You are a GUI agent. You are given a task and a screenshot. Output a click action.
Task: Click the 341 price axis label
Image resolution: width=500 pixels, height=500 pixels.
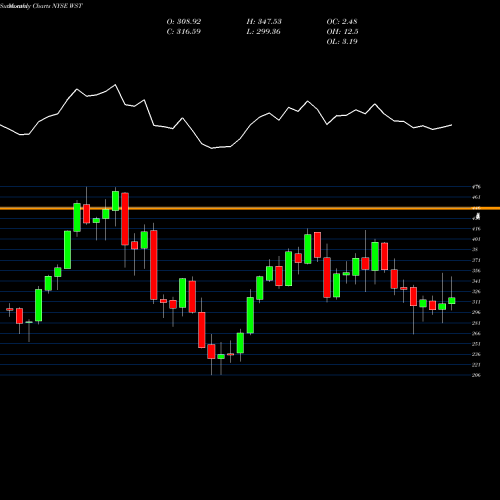(x=477, y=281)
